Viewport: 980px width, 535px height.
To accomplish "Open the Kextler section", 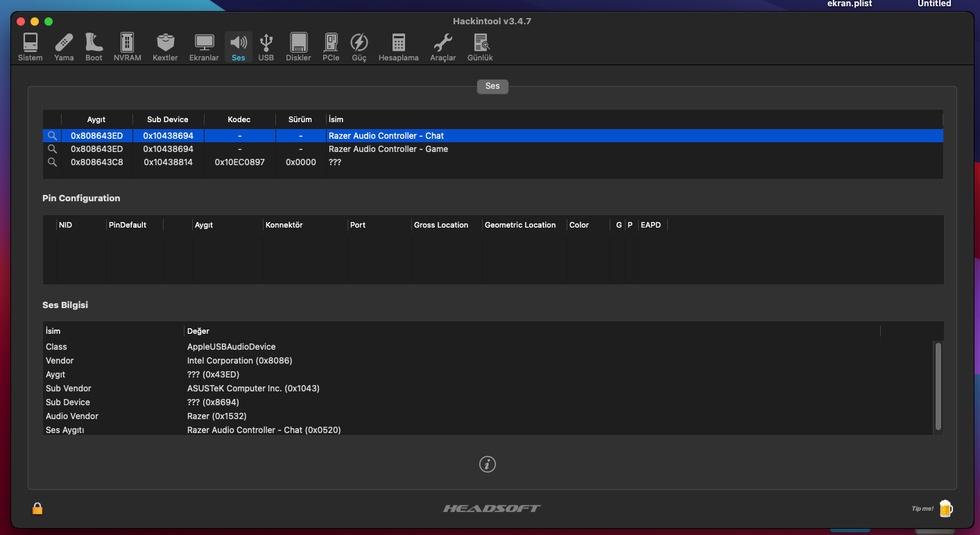I will point(165,46).
